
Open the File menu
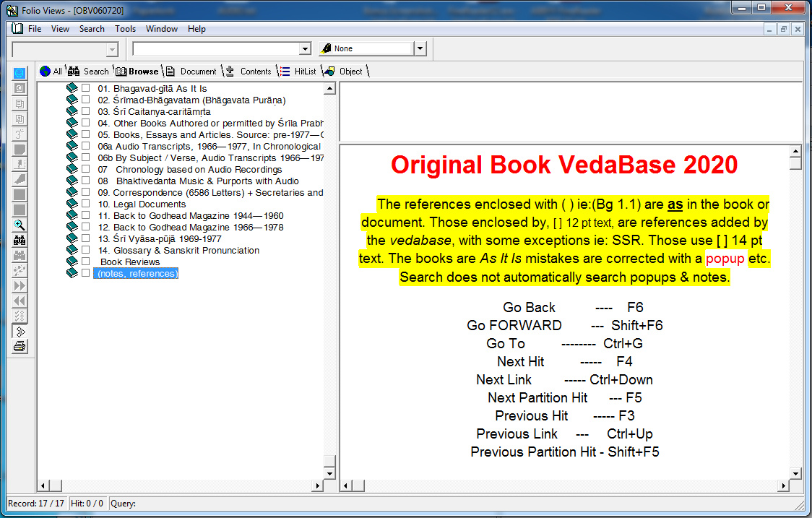point(35,28)
